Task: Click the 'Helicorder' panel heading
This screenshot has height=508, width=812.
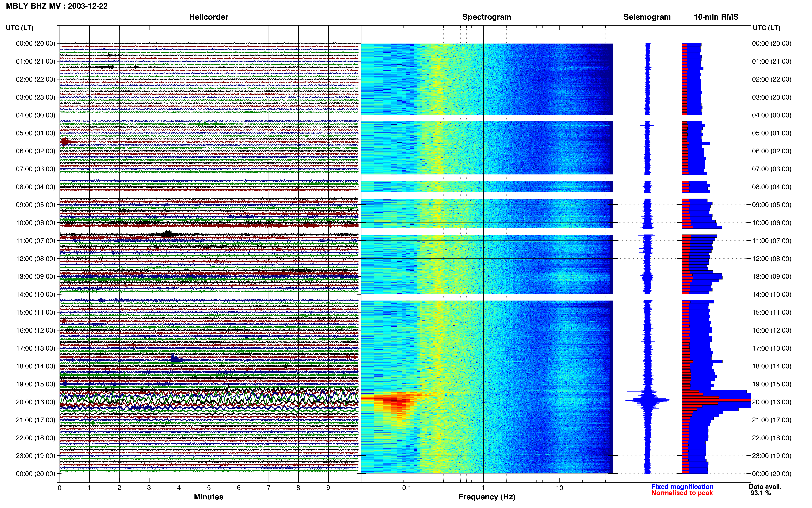Action: pos(209,17)
